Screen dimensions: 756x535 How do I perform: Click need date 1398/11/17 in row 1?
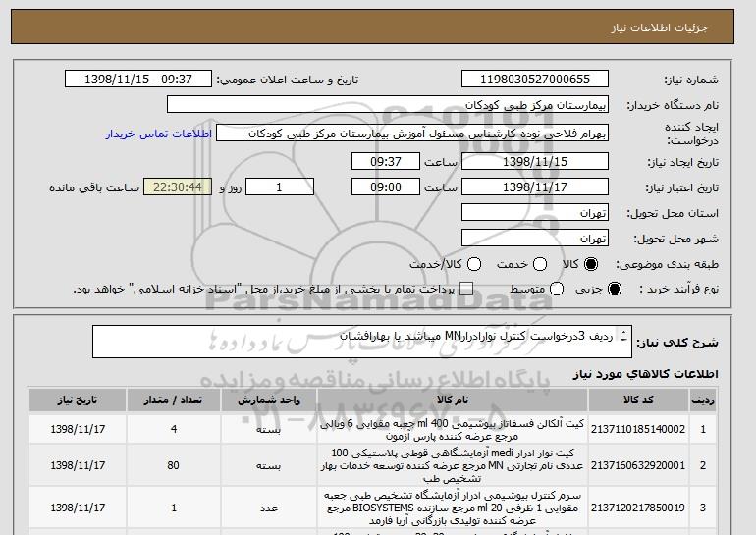pyautogui.click(x=78, y=429)
